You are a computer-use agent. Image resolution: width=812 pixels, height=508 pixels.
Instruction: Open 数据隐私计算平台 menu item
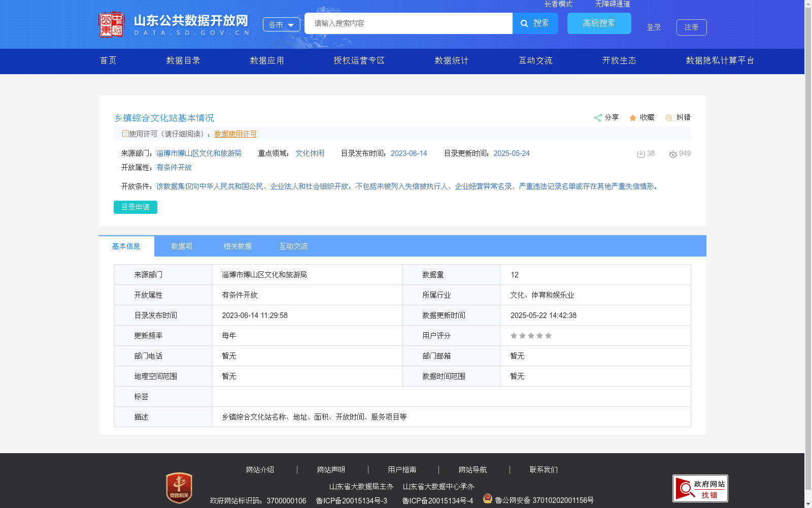click(x=720, y=60)
